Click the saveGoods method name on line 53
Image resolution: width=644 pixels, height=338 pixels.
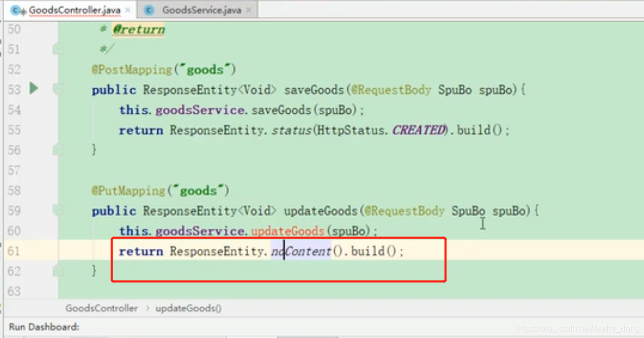tap(315, 90)
